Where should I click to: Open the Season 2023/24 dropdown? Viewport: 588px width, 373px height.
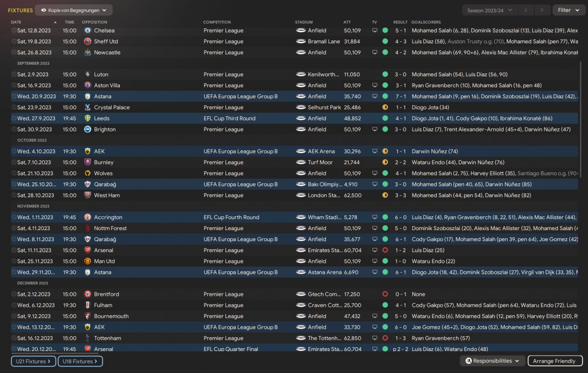[x=490, y=10]
